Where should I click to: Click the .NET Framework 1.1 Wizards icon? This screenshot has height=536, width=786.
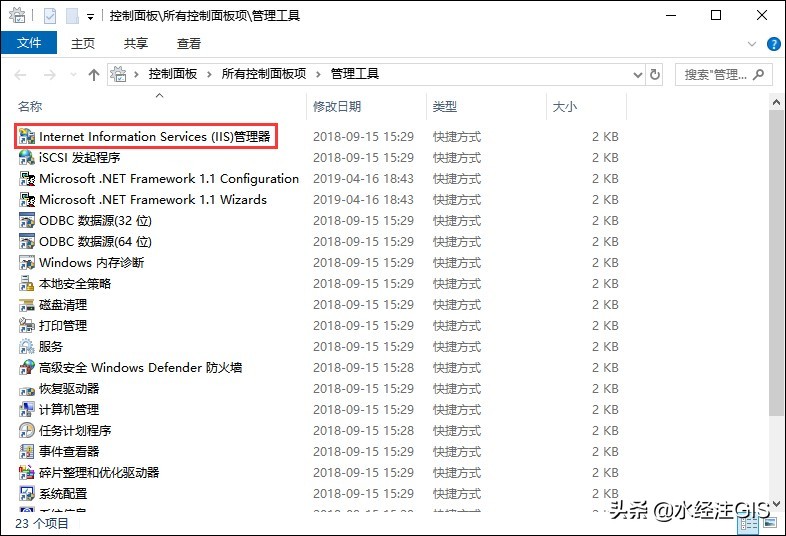click(27, 200)
